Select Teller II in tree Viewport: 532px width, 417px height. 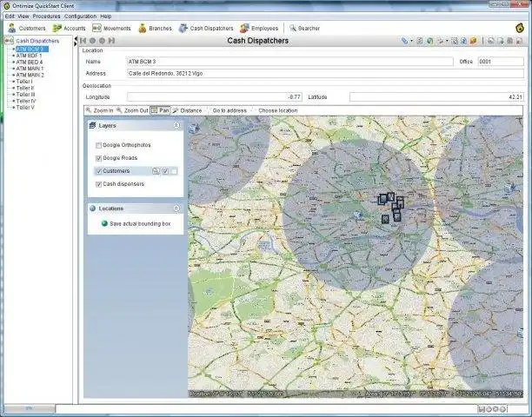pos(25,88)
